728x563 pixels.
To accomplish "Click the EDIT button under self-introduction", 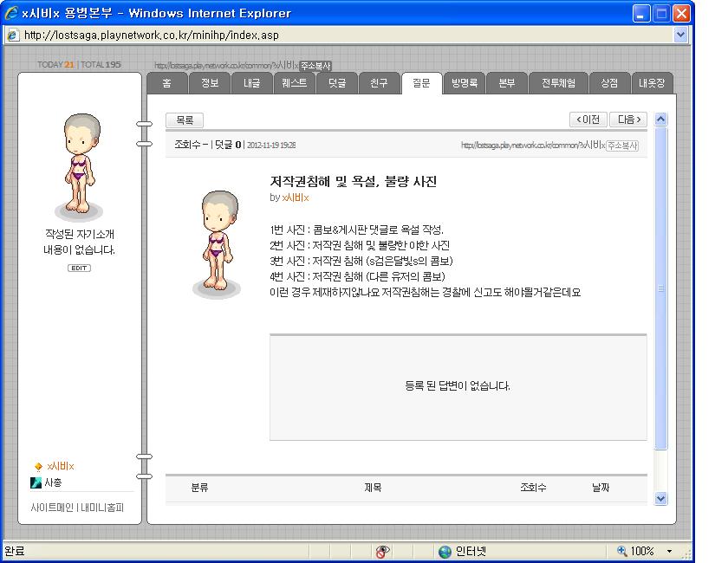I will coord(79,268).
